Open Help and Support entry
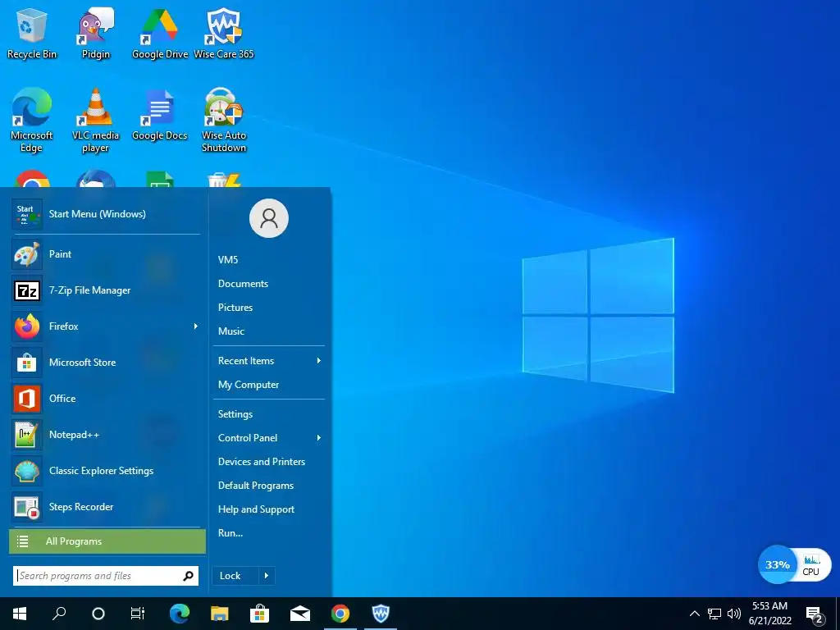Screen dimensions: 840x630 pos(256,509)
